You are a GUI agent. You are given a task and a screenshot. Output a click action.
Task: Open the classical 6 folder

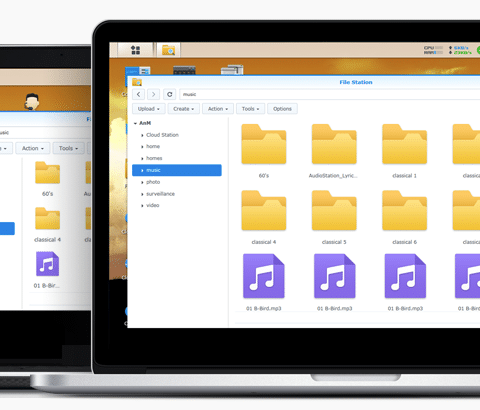(404, 210)
